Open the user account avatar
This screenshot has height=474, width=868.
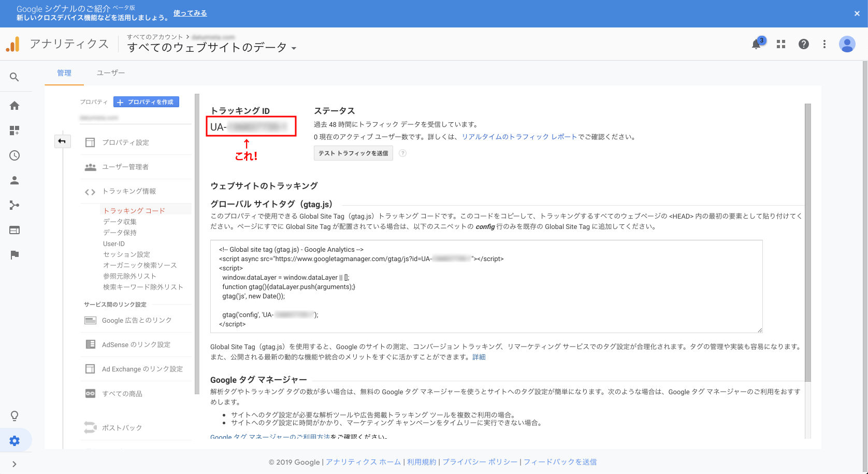847,44
